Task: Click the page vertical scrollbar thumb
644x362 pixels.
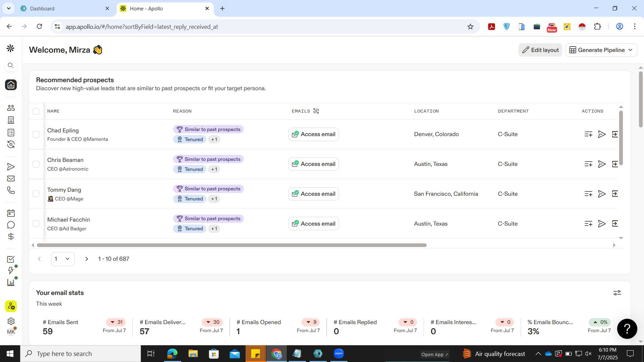Action: tap(641, 99)
